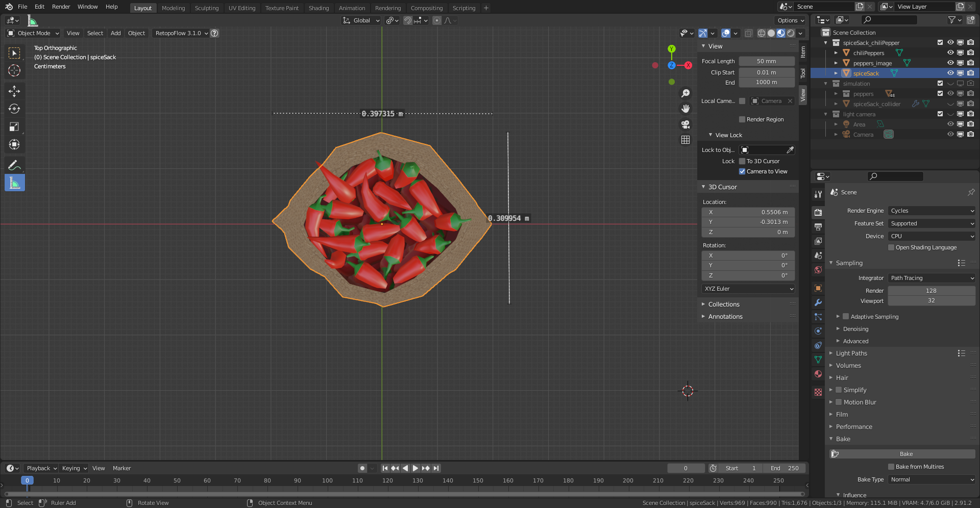Open the Object Mode dropdown
This screenshot has height=508, width=980.
34,33
